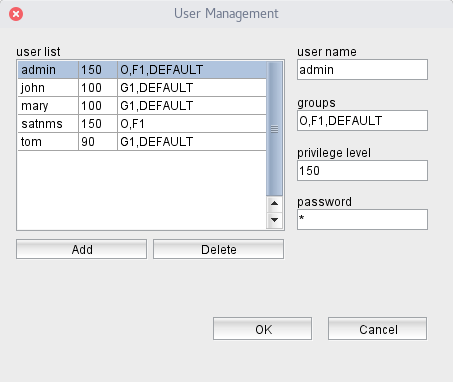The image size is (453, 382).
Task: Click the scroll down arrow
Action: (274, 220)
